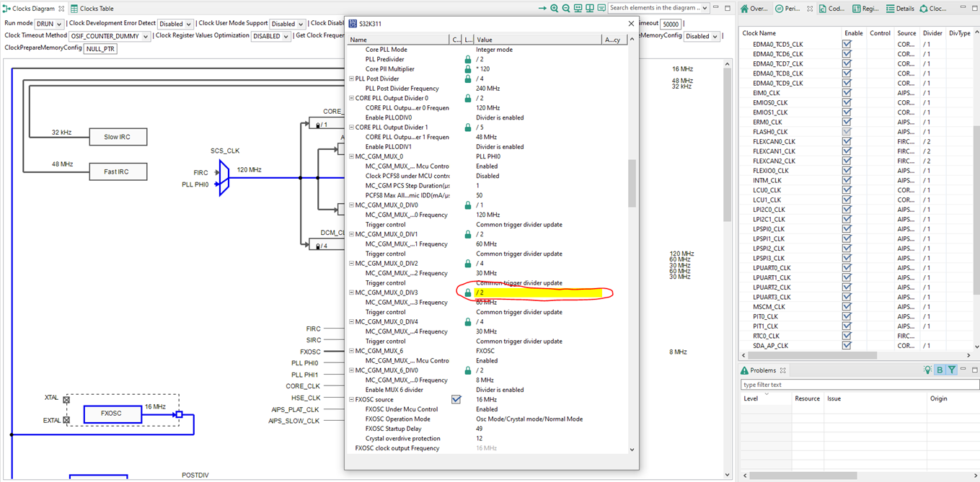Select the Zoom Out tool in the diagram toolbar
Viewport: 980px width, 482px height.
pyautogui.click(x=567, y=8)
